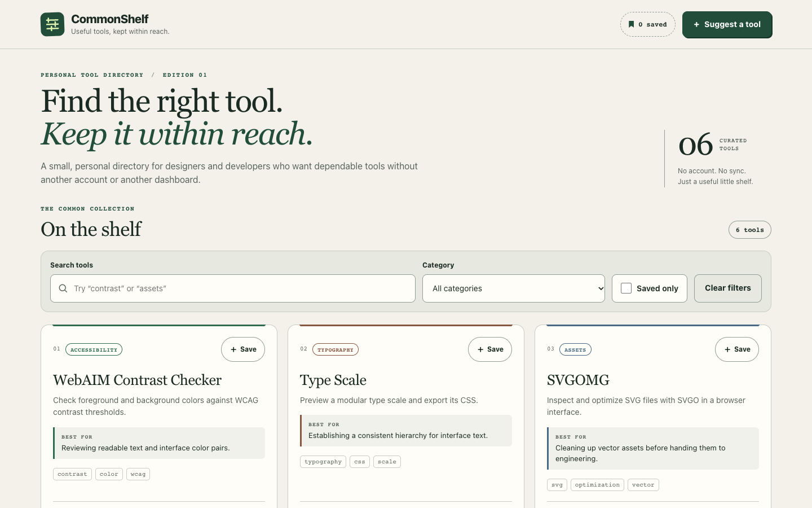This screenshot has height=508, width=812.
Task: Click the 'scale' tag
Action: coord(387,462)
